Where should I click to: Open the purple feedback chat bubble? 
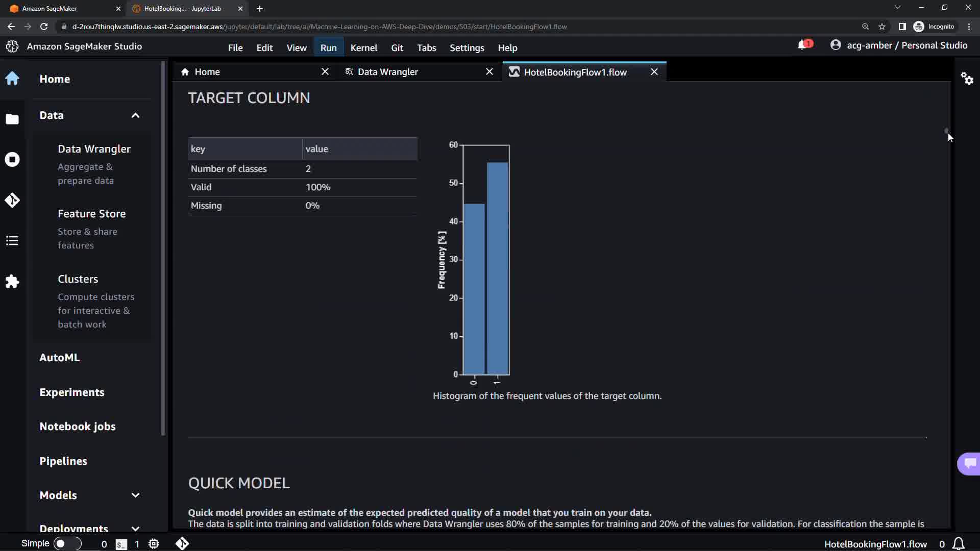[x=969, y=463]
